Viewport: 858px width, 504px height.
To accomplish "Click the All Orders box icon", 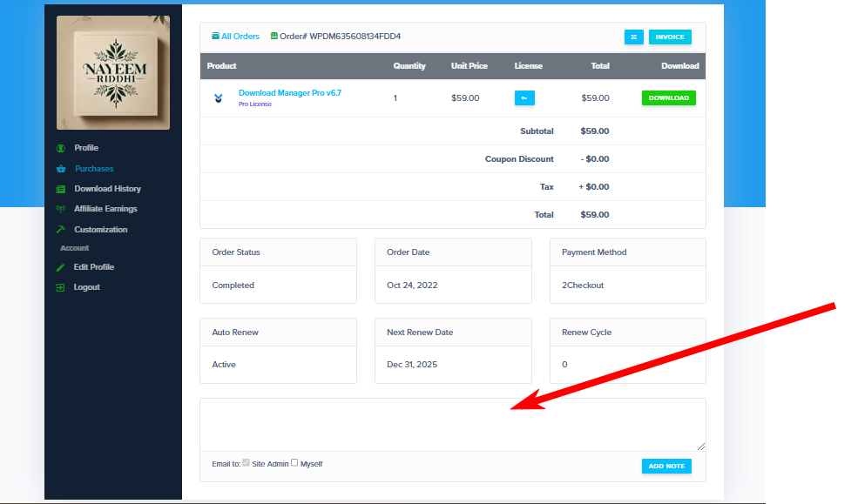I will pyautogui.click(x=216, y=36).
